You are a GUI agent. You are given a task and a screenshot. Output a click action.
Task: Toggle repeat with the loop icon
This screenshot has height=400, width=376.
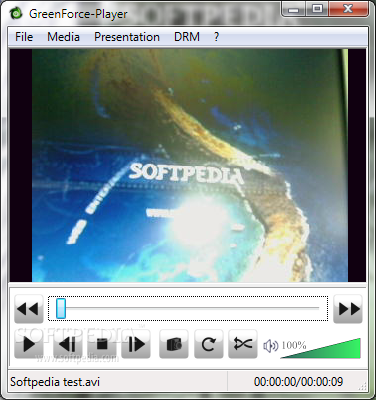(209, 344)
